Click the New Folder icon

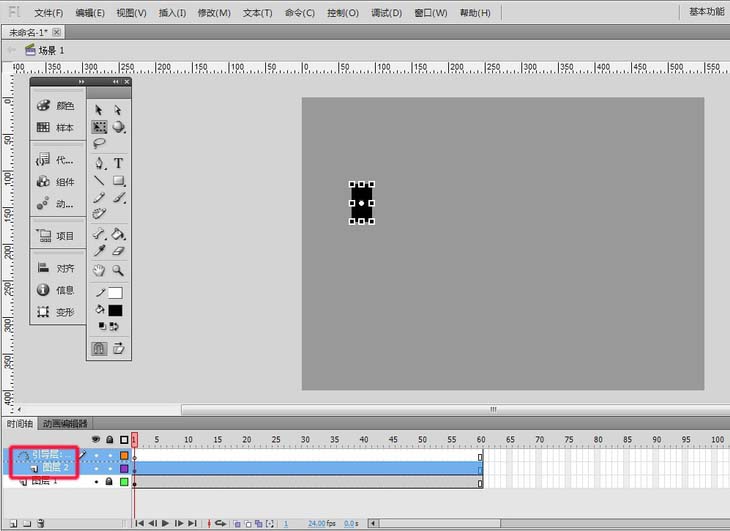tap(27, 524)
